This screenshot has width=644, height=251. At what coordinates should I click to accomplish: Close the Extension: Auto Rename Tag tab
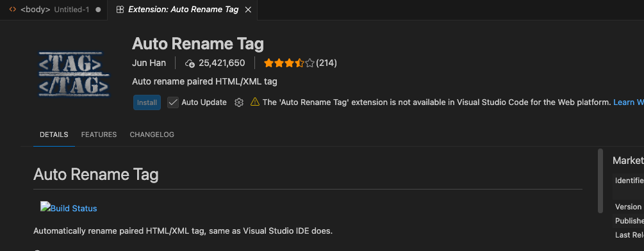pos(248,10)
